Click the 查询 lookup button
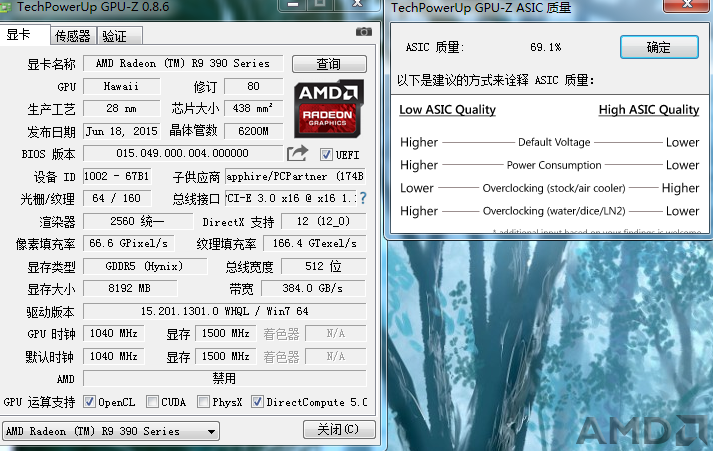 tap(329, 64)
